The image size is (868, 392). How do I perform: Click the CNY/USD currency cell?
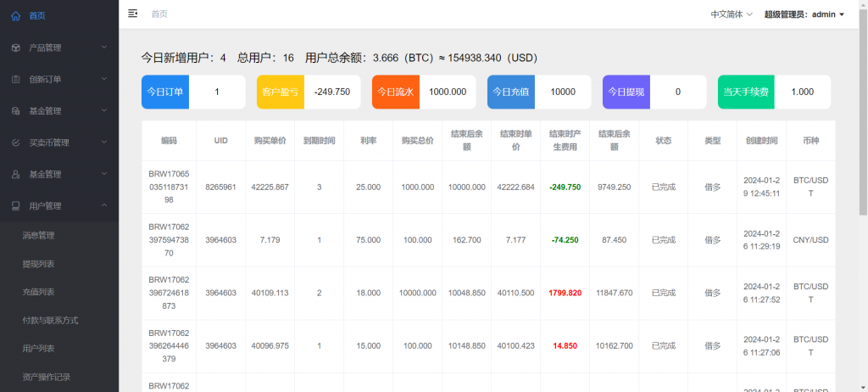click(x=810, y=240)
